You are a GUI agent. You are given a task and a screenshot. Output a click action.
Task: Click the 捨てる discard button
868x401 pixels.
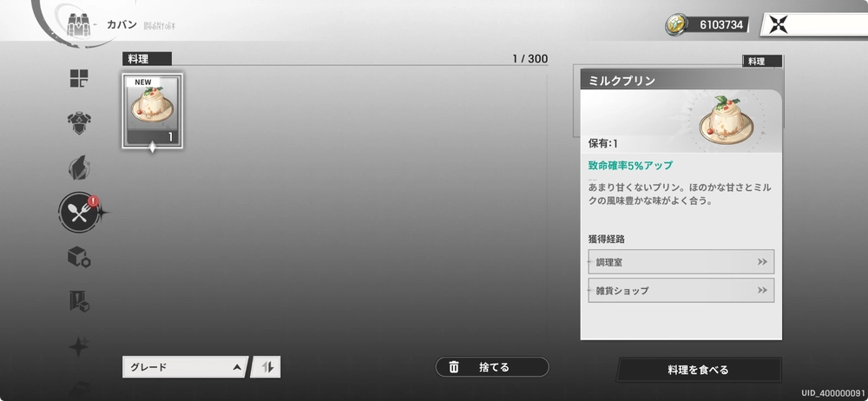click(492, 367)
